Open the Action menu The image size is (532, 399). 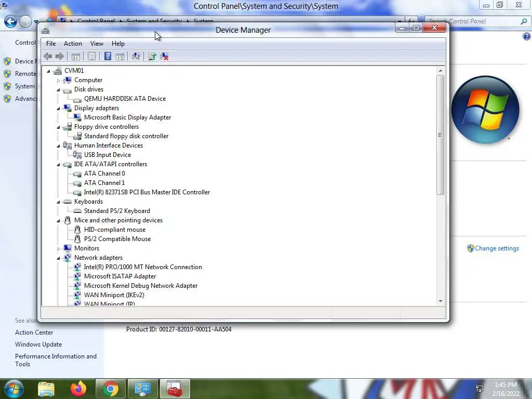coord(73,44)
